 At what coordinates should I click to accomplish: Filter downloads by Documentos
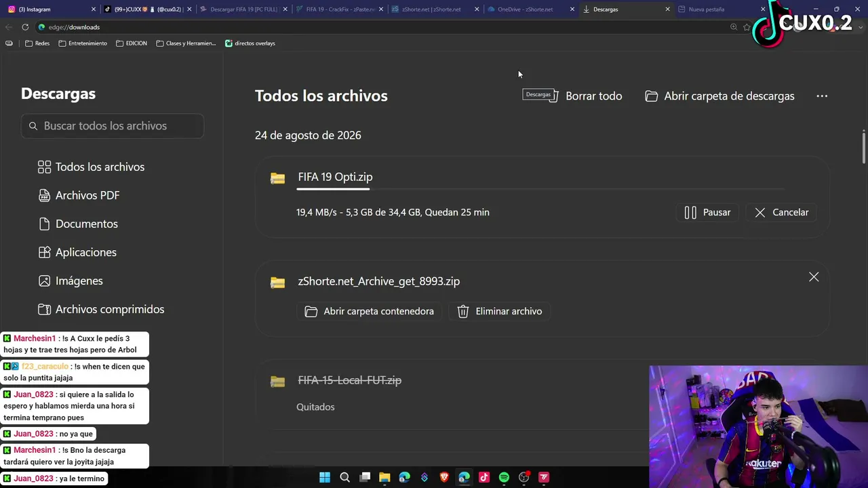[x=78, y=224]
